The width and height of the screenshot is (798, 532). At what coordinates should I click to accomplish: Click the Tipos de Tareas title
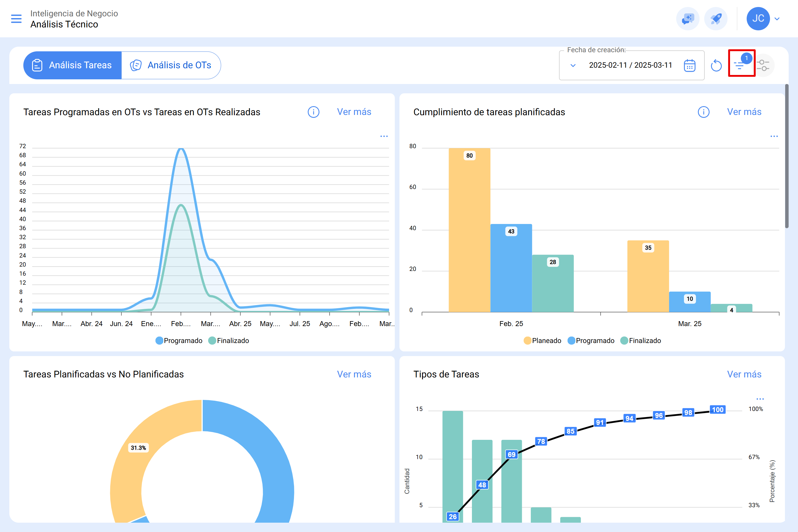(x=446, y=374)
